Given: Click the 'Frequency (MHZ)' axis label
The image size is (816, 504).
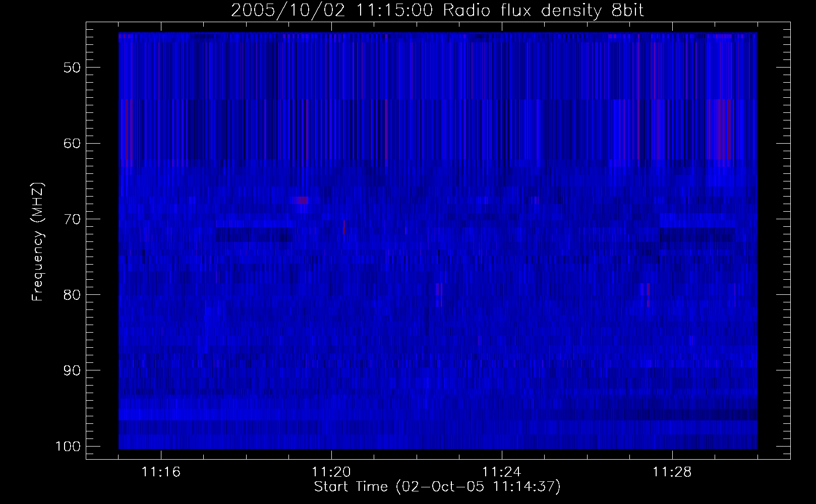Looking at the screenshot, I should coord(38,242).
